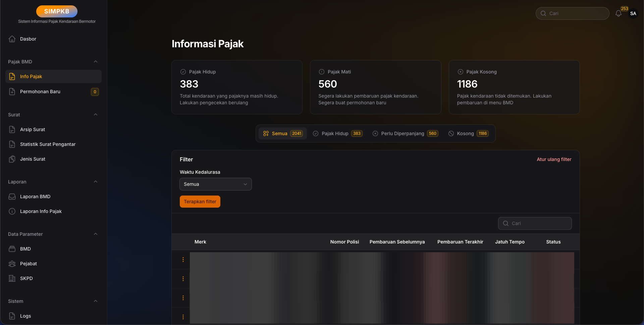Switch to the Kosong tab
This screenshot has height=325, width=644.
pos(468,133)
